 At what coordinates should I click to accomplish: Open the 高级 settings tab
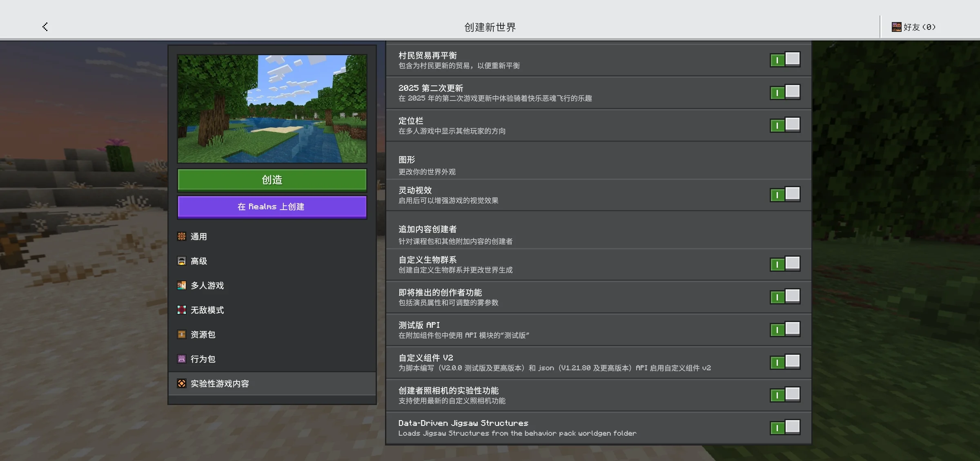(x=272, y=261)
